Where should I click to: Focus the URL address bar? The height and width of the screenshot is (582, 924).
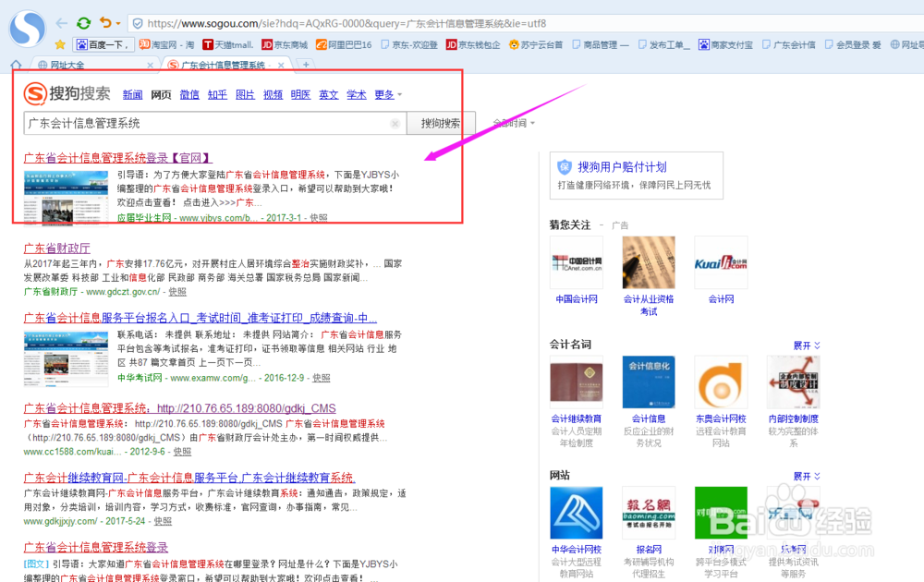[525, 24]
